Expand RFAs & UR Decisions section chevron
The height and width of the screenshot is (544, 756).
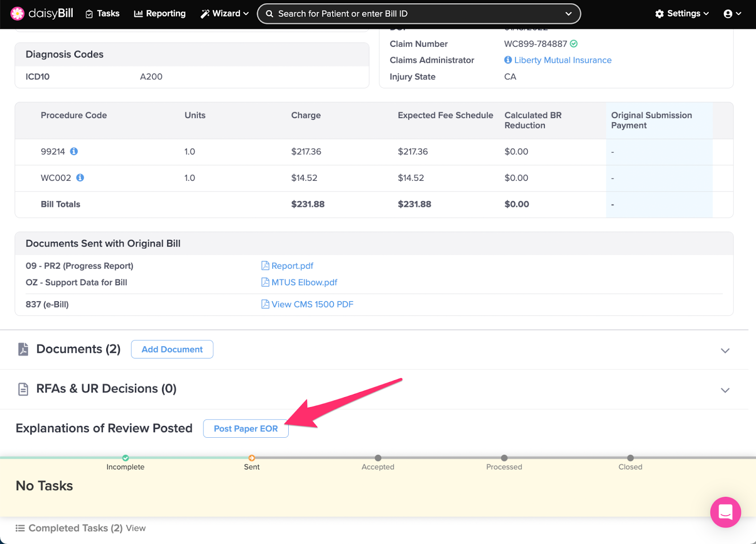pyautogui.click(x=725, y=390)
